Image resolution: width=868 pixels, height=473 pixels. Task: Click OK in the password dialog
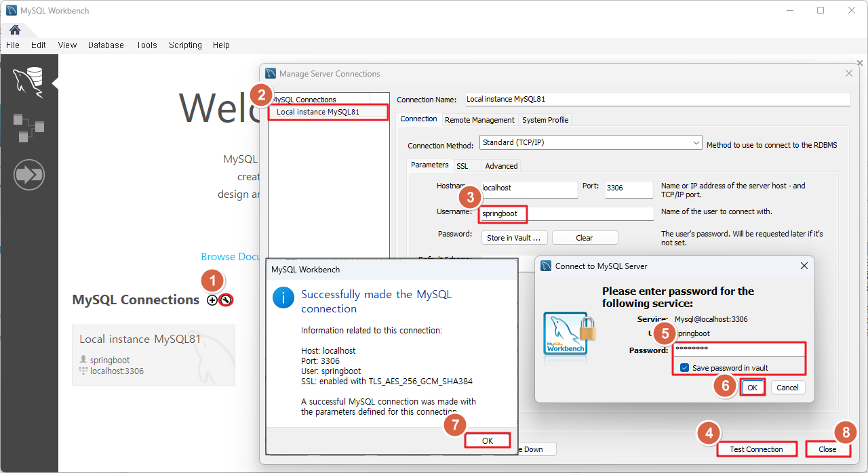click(x=751, y=388)
